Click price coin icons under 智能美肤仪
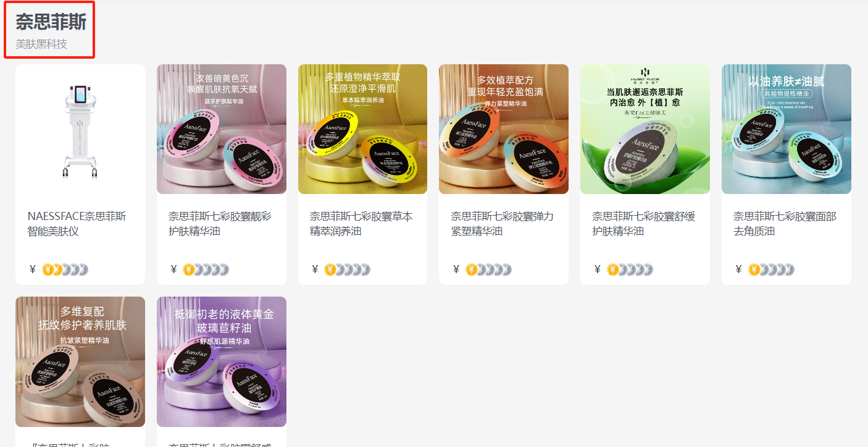Viewport: 868px width, 448px height. pos(65,269)
